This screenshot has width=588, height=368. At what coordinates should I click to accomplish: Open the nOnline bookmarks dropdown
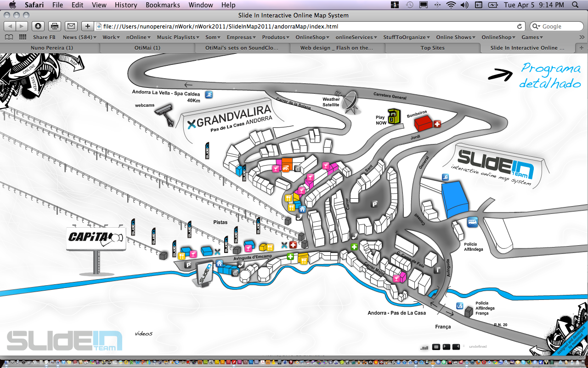139,37
